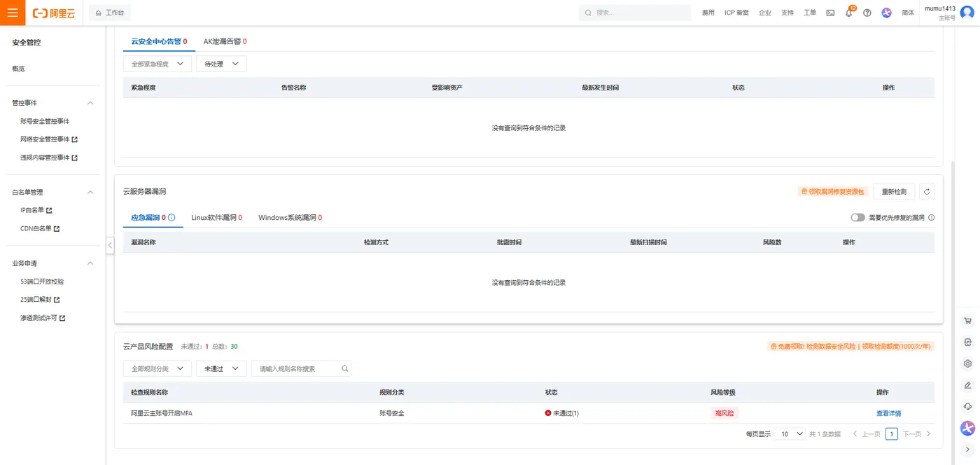Image resolution: width=980 pixels, height=465 pixels.
Task: Click search magnifier in rule input
Action: click(344, 368)
